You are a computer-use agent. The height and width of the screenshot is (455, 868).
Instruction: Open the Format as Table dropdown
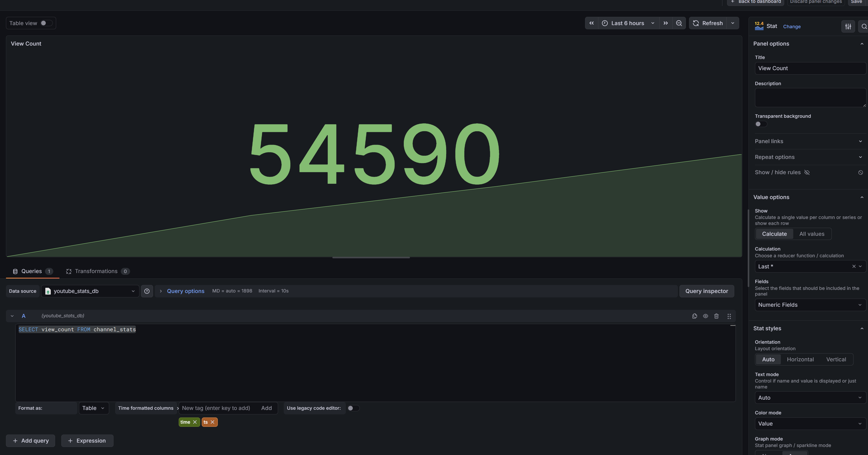click(94, 408)
